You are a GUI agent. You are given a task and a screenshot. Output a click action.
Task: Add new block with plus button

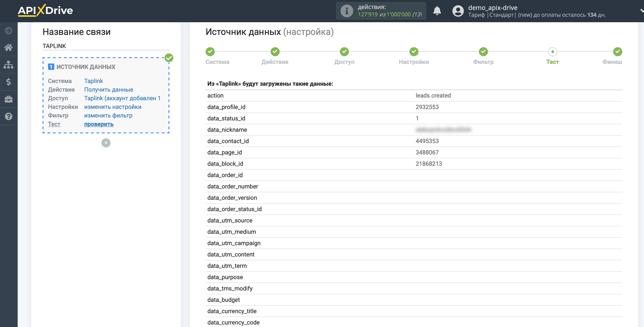tap(106, 143)
